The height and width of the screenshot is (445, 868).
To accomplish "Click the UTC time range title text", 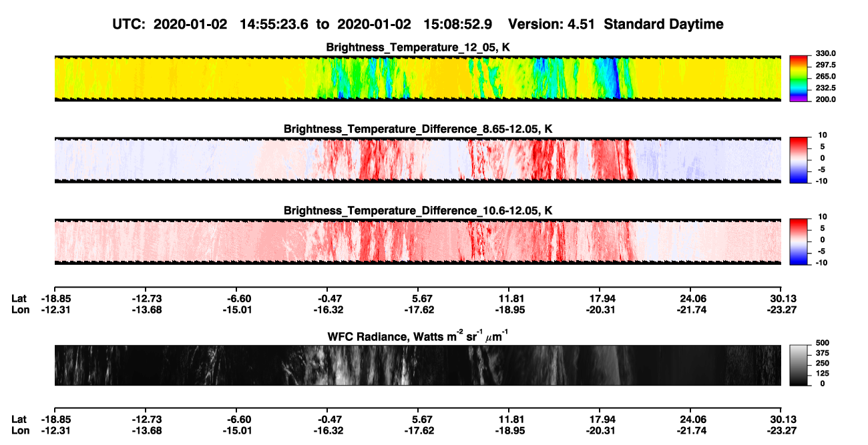I will tap(418, 24).
